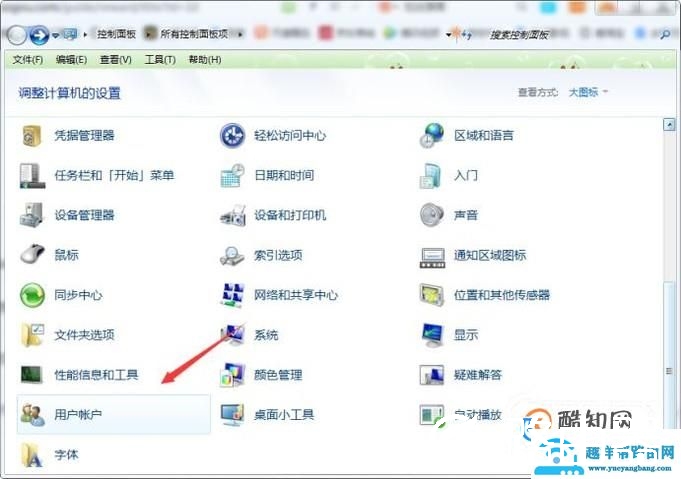Viewport: 681px width, 479px height.
Task: Open the 日期和时间 calendar icon
Action: pos(233,175)
